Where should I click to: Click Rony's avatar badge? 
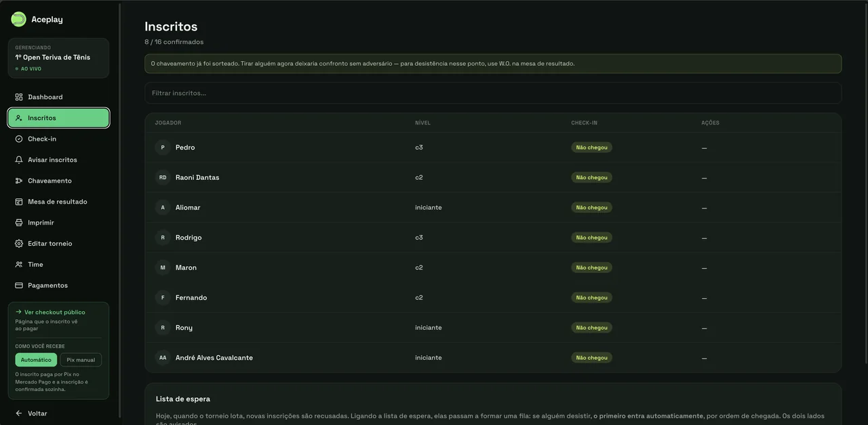tap(163, 327)
